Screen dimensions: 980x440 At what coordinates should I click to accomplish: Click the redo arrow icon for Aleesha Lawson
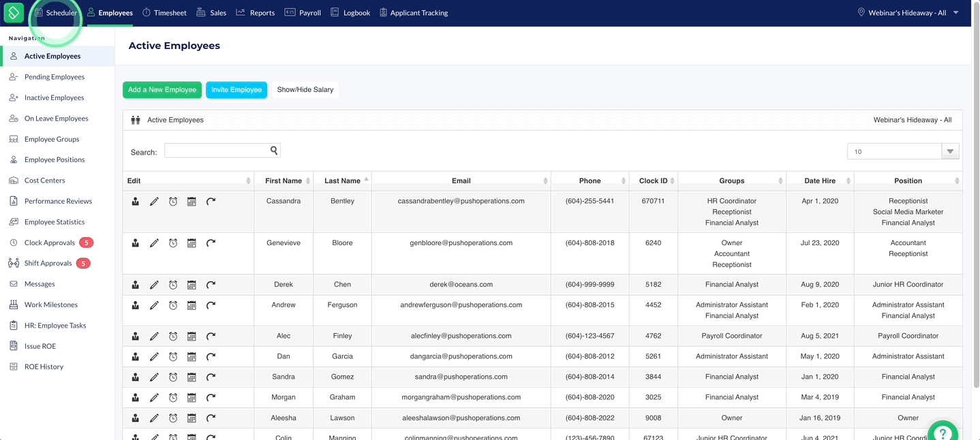click(x=211, y=418)
